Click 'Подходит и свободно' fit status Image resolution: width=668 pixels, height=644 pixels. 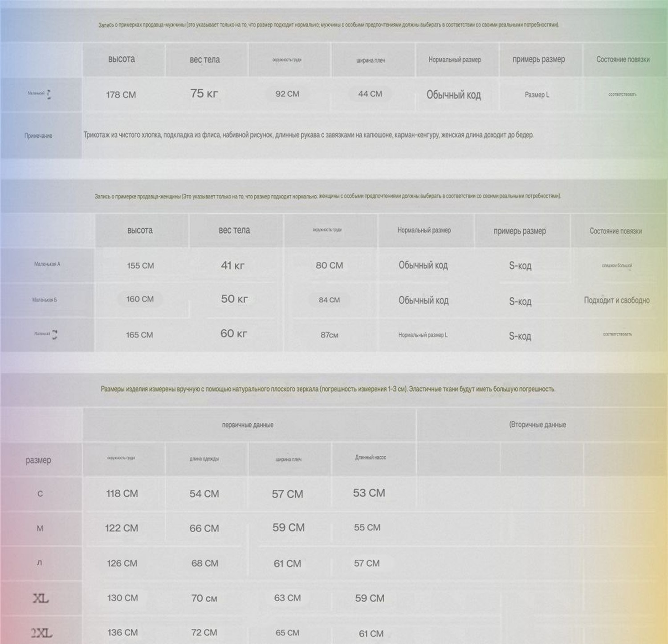click(x=616, y=300)
